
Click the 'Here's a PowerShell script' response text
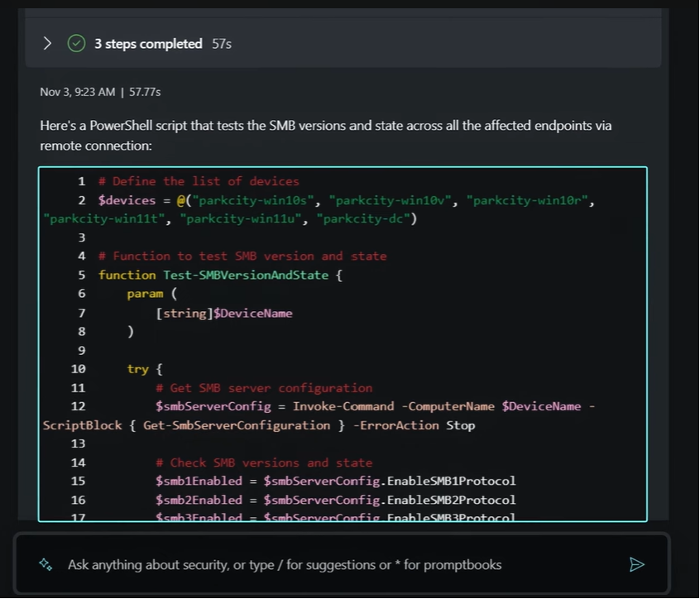tap(325, 135)
